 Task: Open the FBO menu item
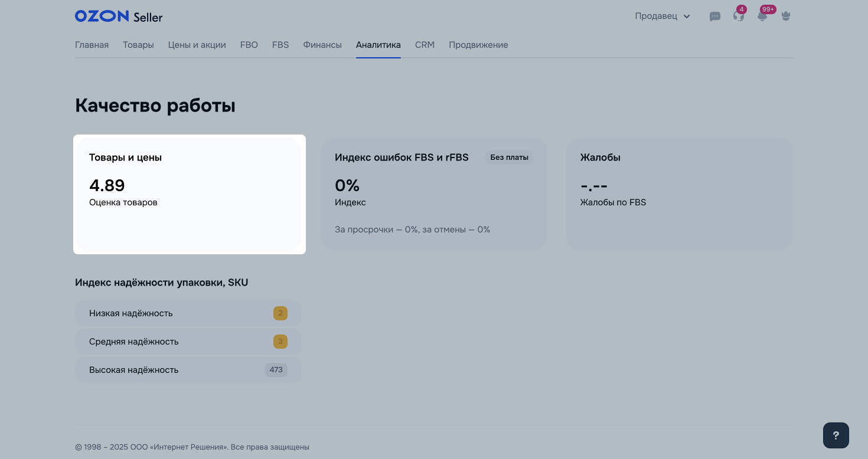click(x=249, y=45)
